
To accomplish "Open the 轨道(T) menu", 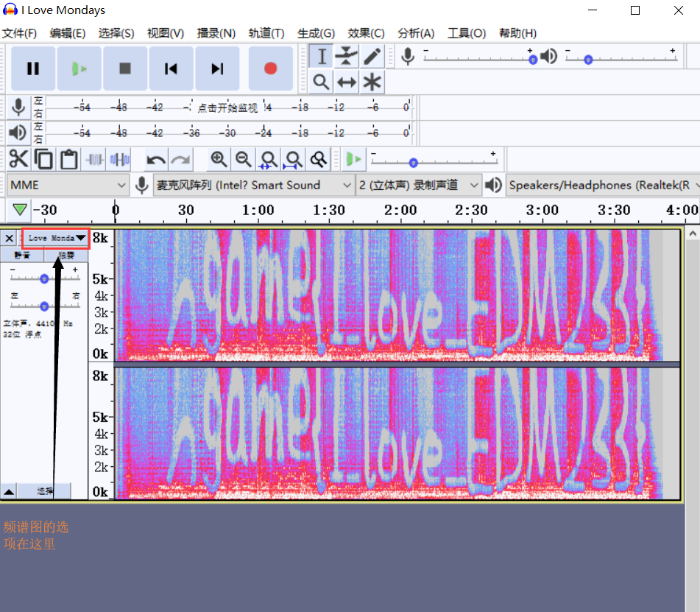I will click(x=266, y=33).
